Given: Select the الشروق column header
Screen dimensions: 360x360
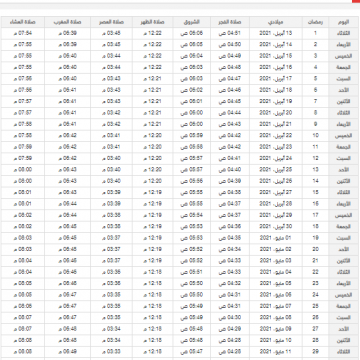Looking at the screenshot, I should (192, 22).
